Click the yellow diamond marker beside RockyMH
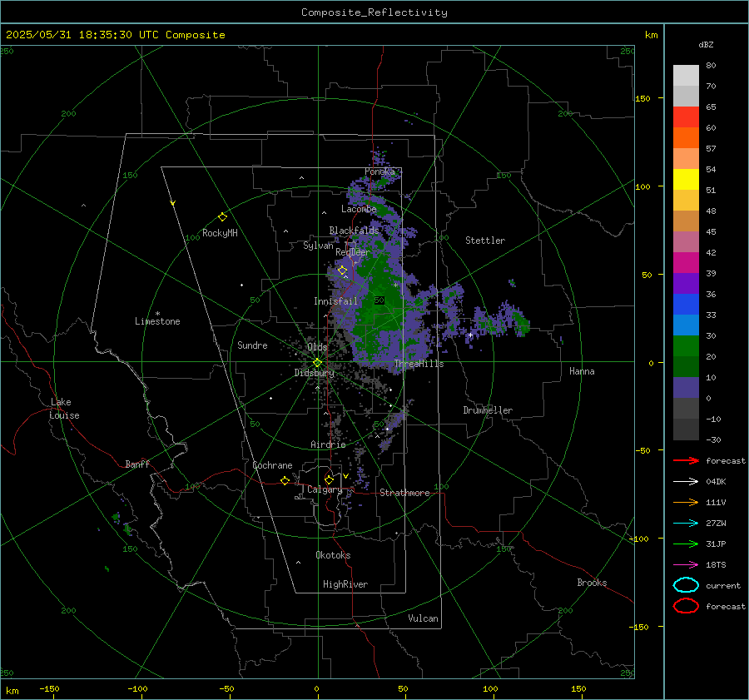This screenshot has height=700, width=749. [222, 217]
